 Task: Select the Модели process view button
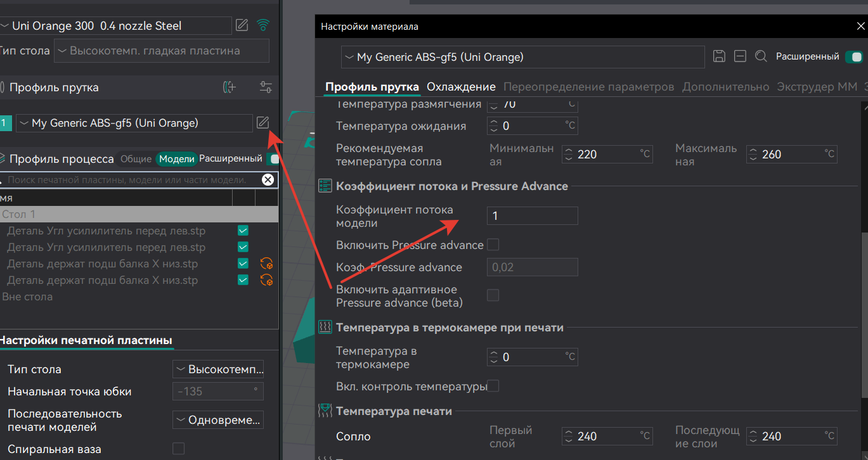click(x=176, y=159)
